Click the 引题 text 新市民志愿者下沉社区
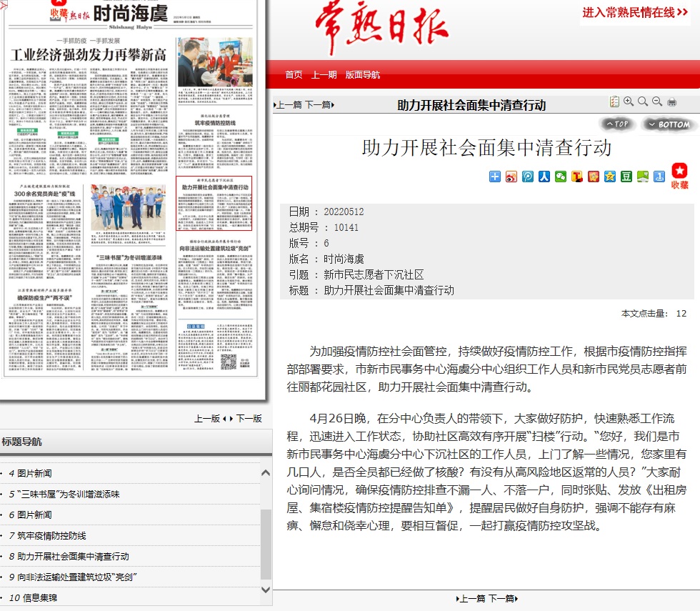This screenshot has height=611, width=700. coord(374,274)
